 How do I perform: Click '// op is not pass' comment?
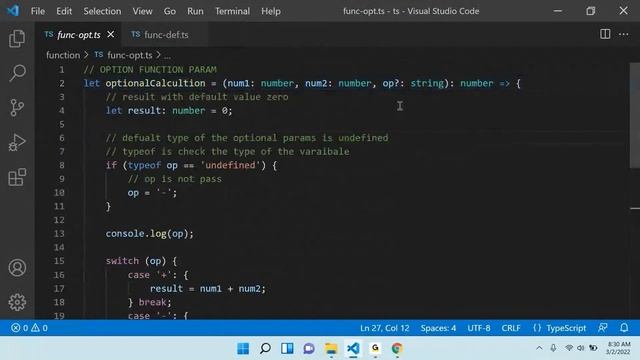tap(175, 179)
